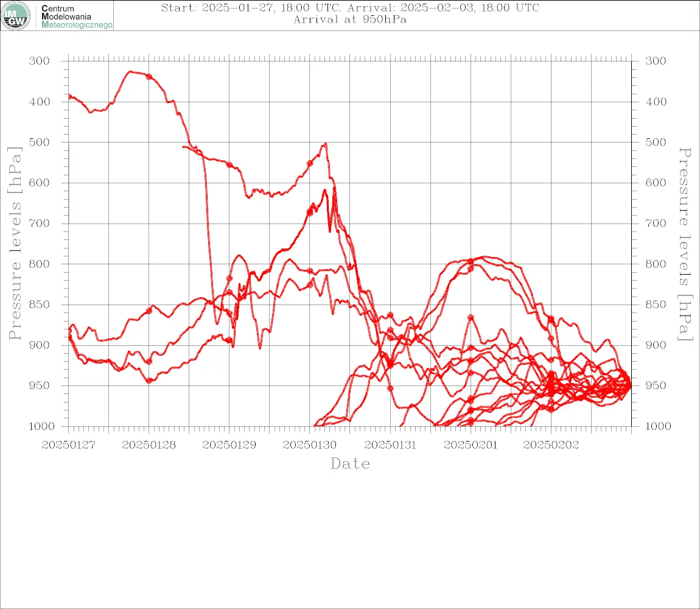Click the x-axis label 20250127
The width and height of the screenshot is (700, 609).
click(68, 445)
